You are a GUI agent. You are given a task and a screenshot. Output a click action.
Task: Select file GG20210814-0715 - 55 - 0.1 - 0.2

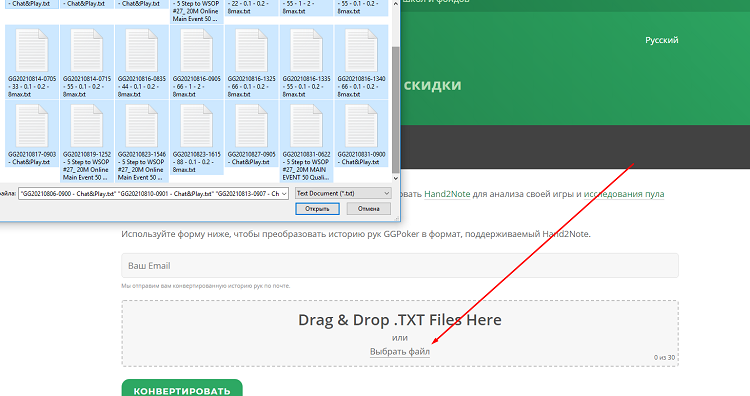tap(87, 62)
